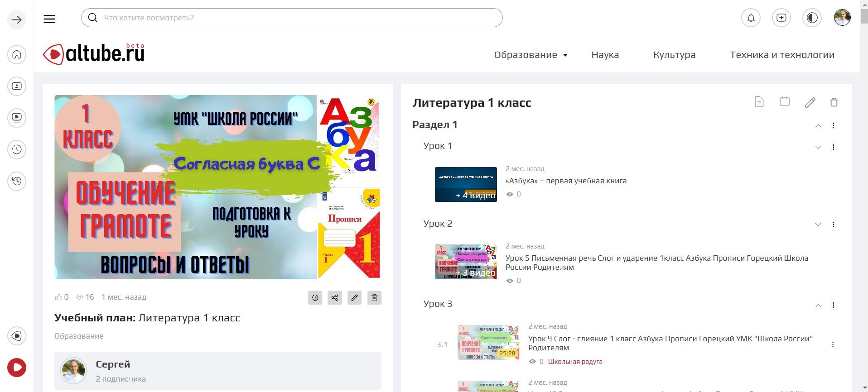Add video to watch later clock button
The image size is (868, 392).
315,298
